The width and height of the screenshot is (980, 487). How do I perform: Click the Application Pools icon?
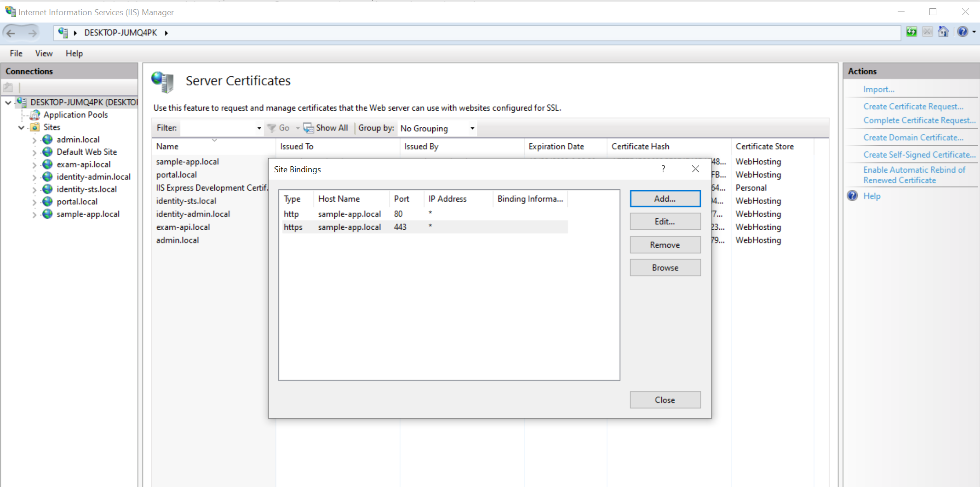(35, 115)
